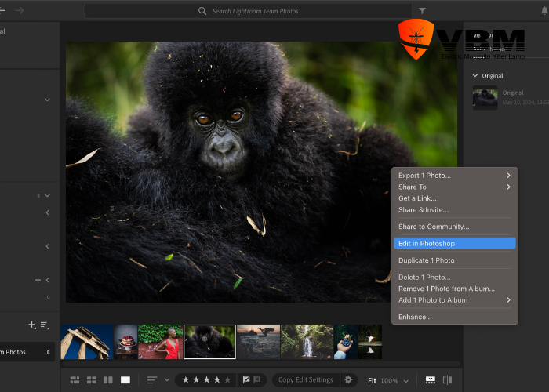Select the ancient columns thumbnail
The width and height of the screenshot is (549, 392).
point(87,342)
